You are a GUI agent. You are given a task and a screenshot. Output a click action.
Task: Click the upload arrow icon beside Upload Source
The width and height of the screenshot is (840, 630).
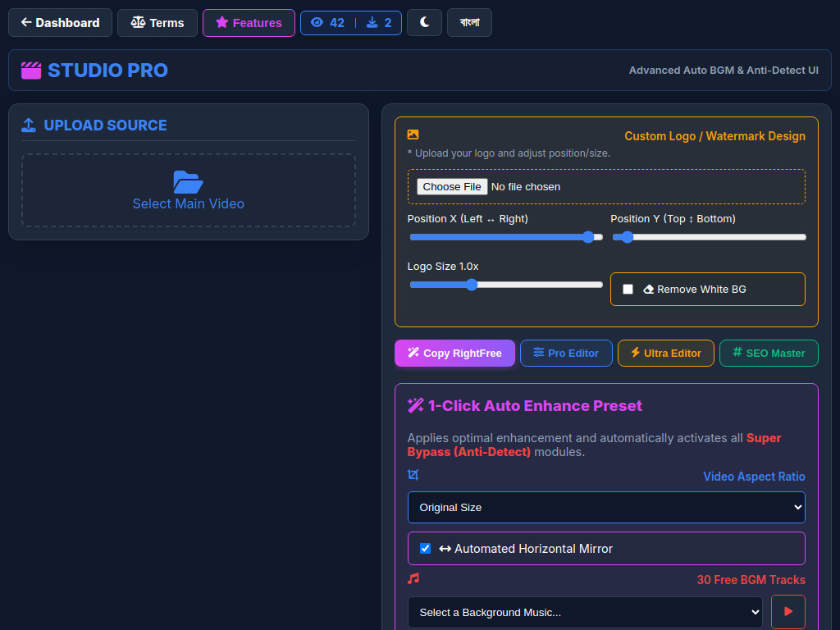pos(29,126)
